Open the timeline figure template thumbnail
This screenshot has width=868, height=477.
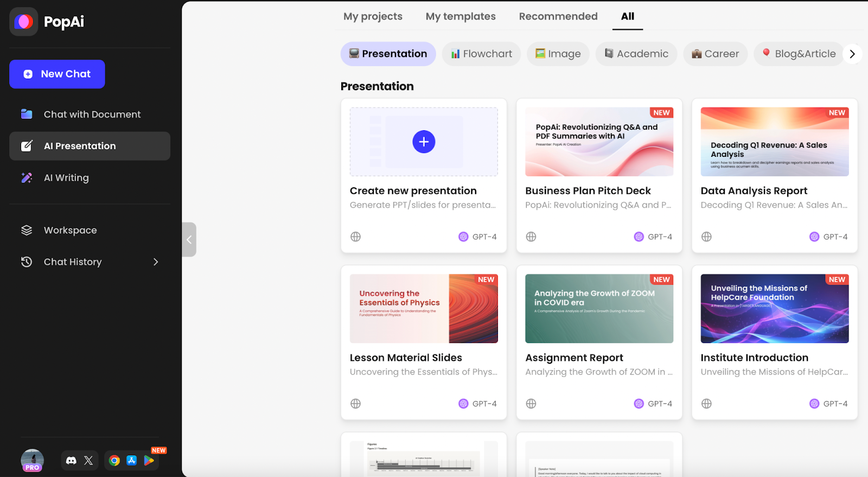click(424, 459)
